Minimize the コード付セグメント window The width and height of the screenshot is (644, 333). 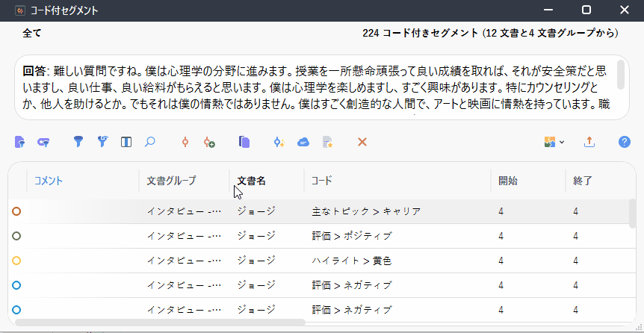(548, 10)
